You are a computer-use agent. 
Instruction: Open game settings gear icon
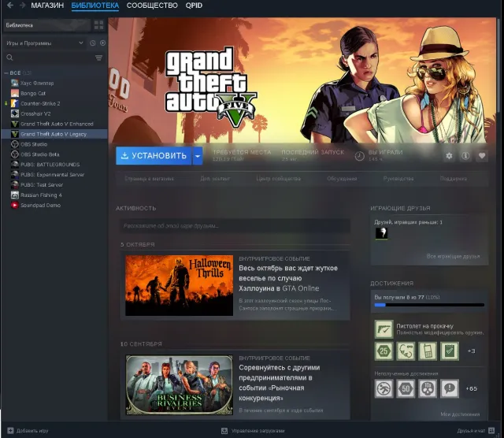(449, 156)
